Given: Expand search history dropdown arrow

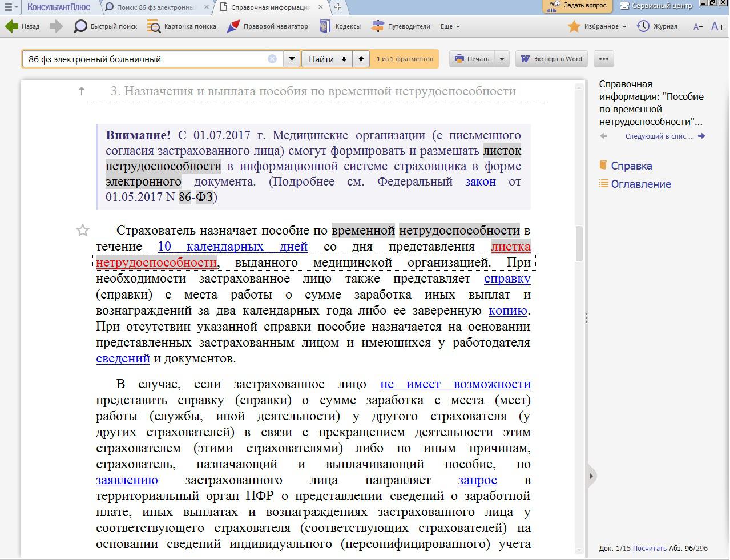Looking at the screenshot, I should 292,59.
